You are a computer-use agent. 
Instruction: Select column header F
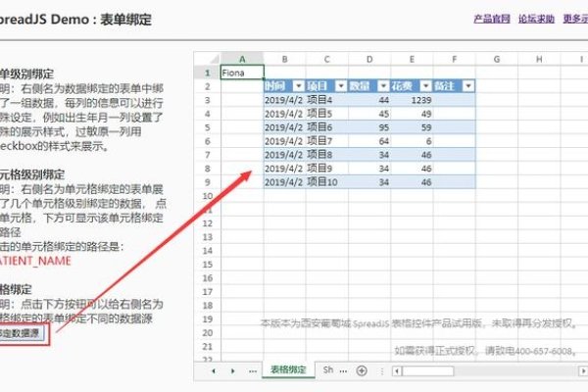(x=454, y=59)
